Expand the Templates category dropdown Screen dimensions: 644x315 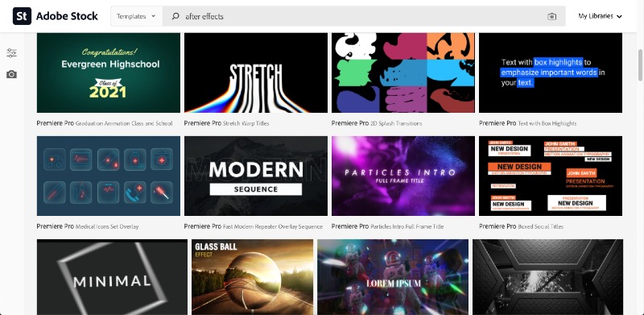tap(136, 16)
